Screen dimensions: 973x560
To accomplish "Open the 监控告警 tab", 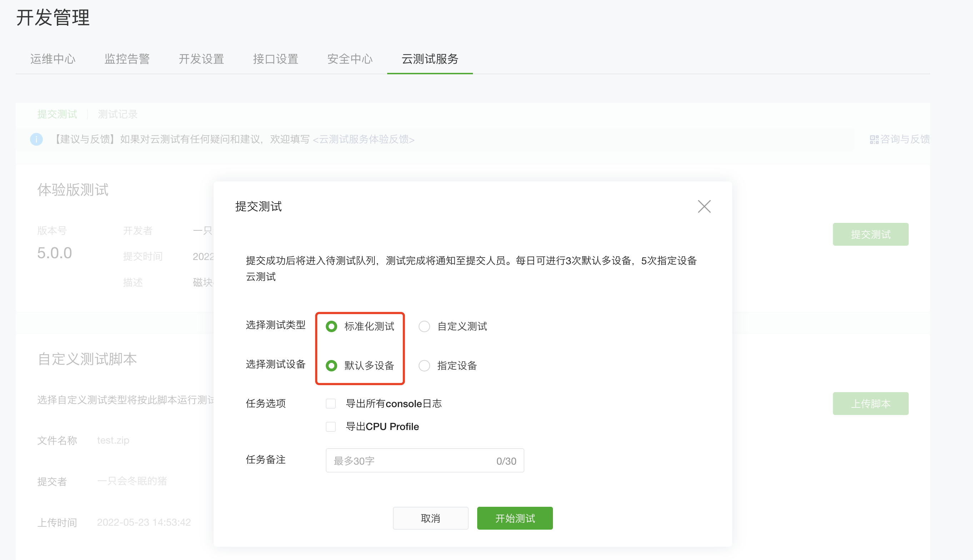I will (x=127, y=59).
